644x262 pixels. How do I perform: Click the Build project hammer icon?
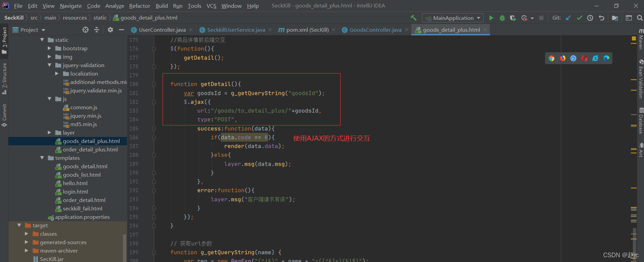[413, 18]
